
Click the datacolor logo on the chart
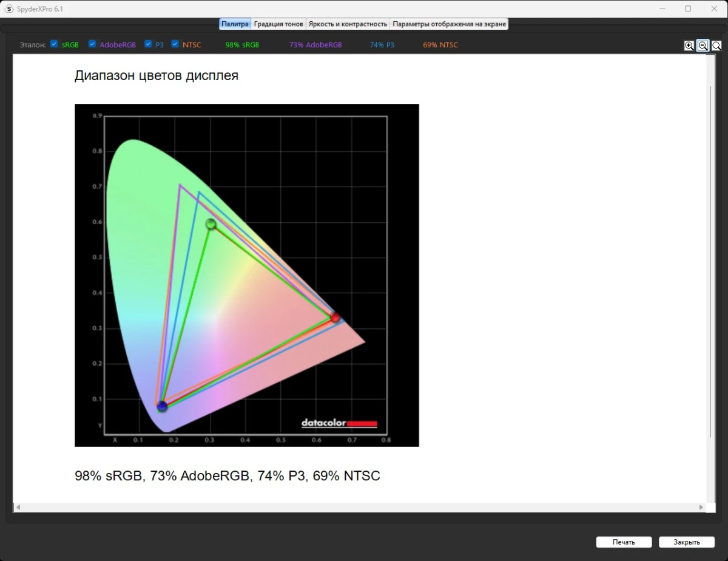click(339, 423)
